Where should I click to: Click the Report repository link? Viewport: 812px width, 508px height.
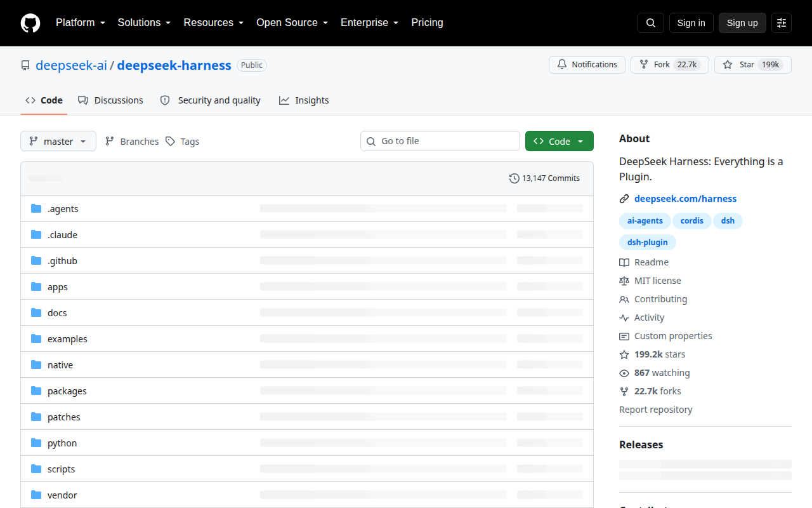coord(655,410)
